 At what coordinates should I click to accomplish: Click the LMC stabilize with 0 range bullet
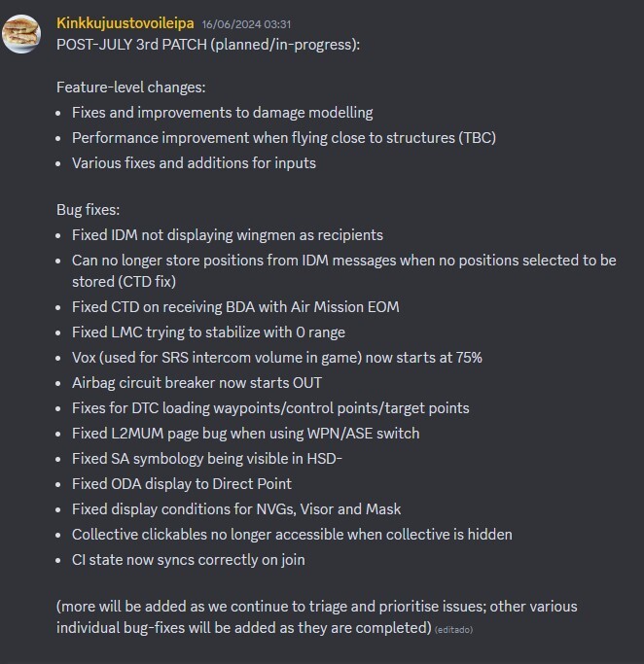pyautogui.click(x=208, y=332)
